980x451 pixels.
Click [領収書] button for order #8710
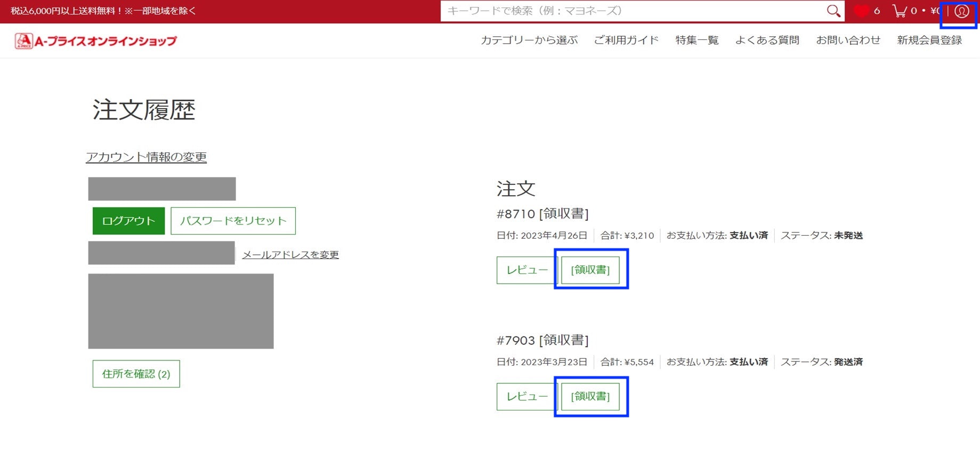(590, 270)
